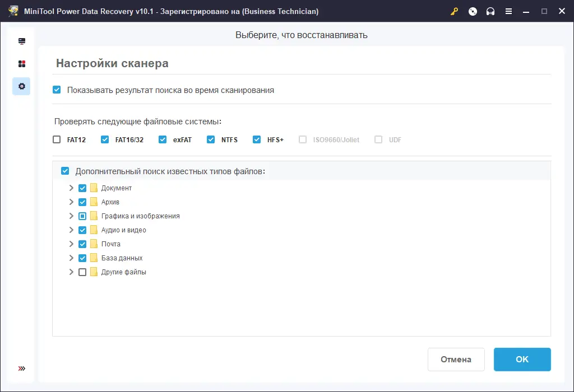This screenshot has width=574, height=392.
Task: Uncheck the Документ file type
Action: coord(82,188)
